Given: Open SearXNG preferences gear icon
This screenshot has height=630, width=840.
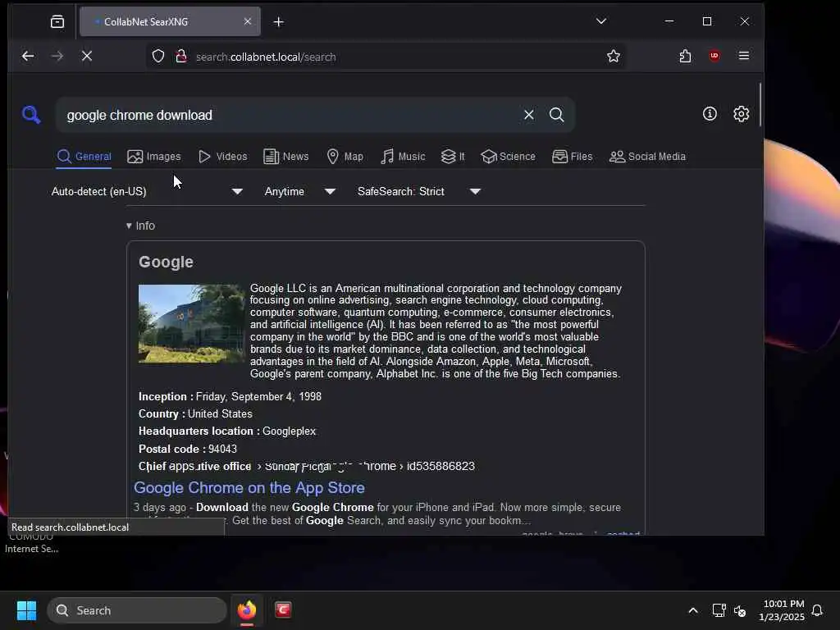Looking at the screenshot, I should pyautogui.click(x=741, y=113).
